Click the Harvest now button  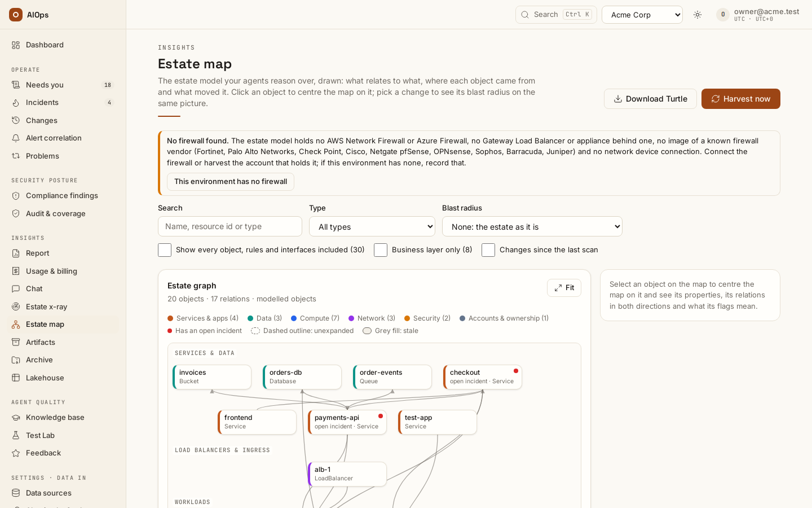[x=741, y=99]
